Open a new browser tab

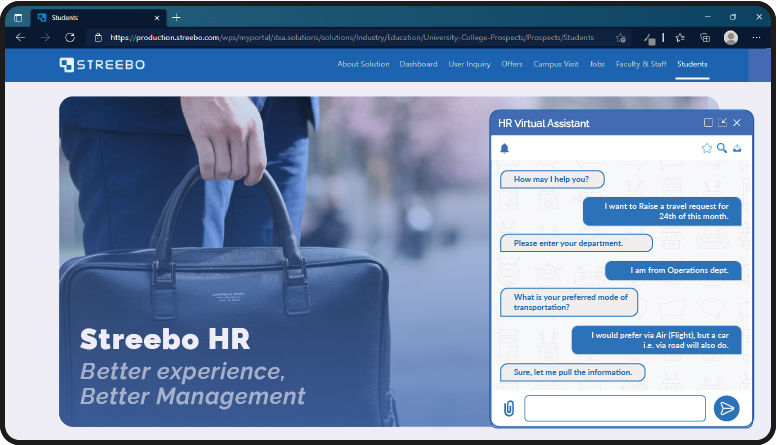click(176, 18)
